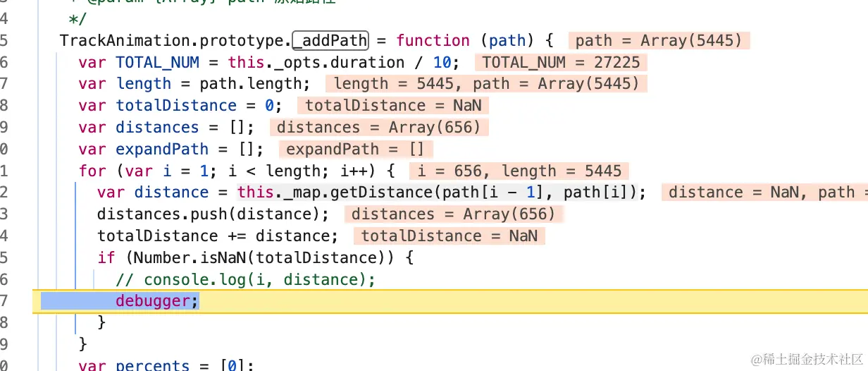868x371 pixels.
Task: Click the distances.push(distance) statement
Action: [213, 214]
